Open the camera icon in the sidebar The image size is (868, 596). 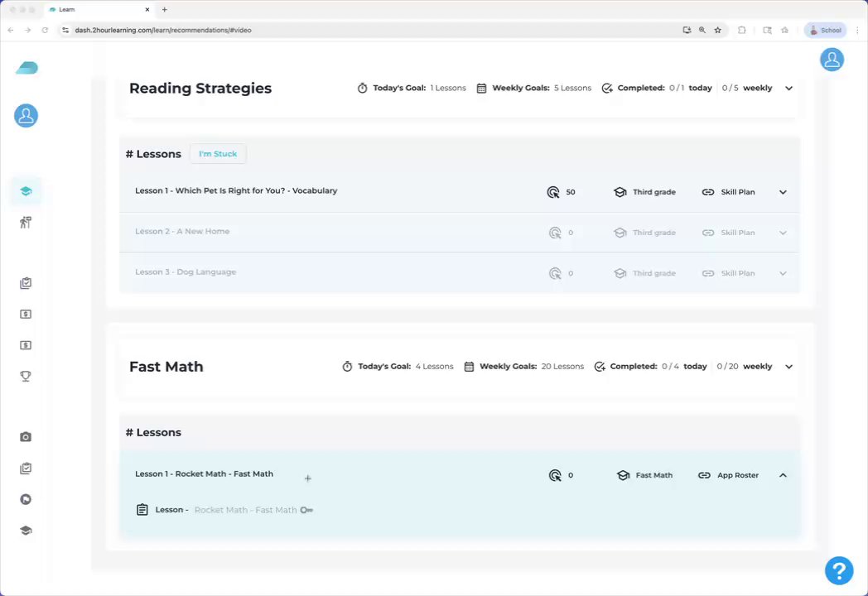[26, 437]
